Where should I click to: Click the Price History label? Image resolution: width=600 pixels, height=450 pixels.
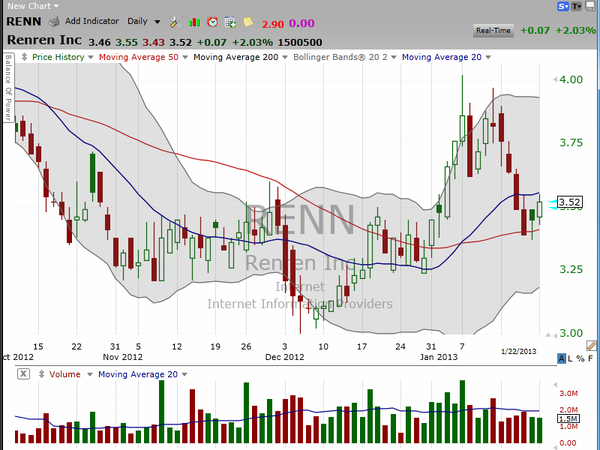pyautogui.click(x=58, y=57)
